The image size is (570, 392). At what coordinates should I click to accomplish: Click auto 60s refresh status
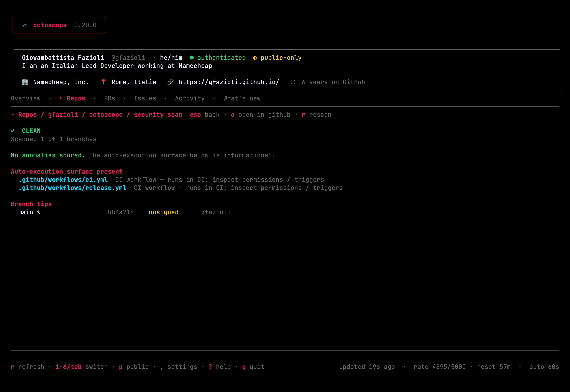point(544,367)
